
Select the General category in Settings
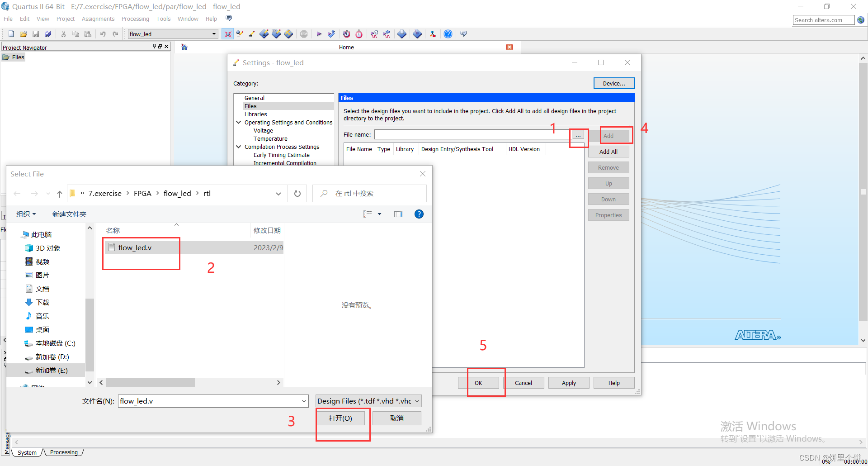[x=255, y=98]
